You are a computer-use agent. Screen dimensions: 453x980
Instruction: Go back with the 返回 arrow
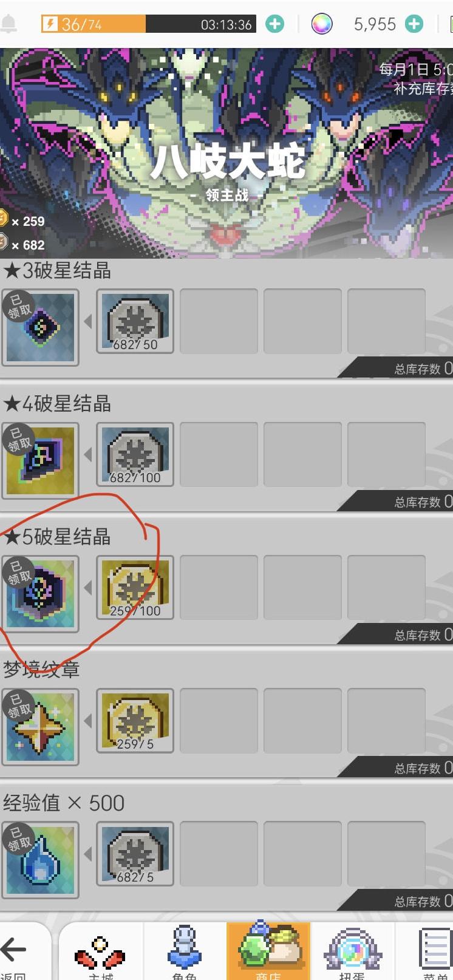(x=13, y=952)
